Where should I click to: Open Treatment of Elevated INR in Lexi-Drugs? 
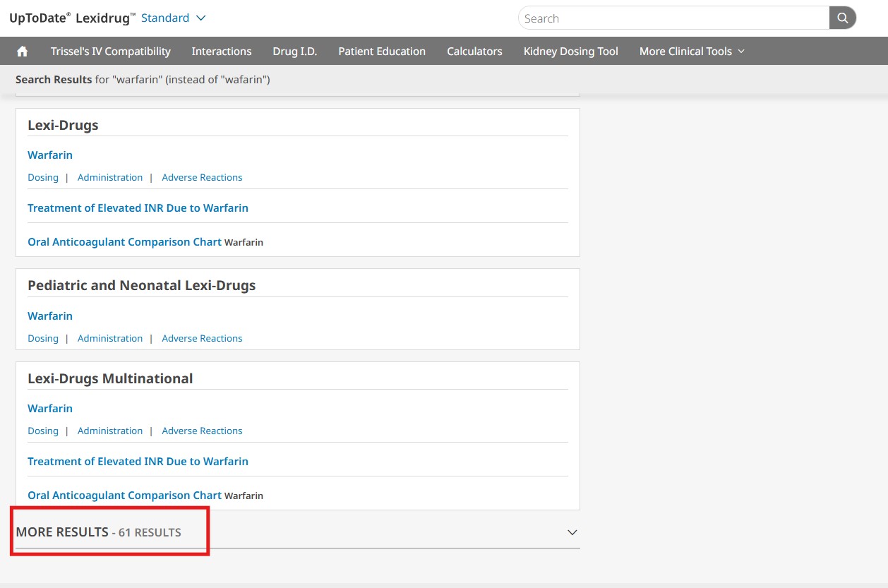click(x=138, y=208)
